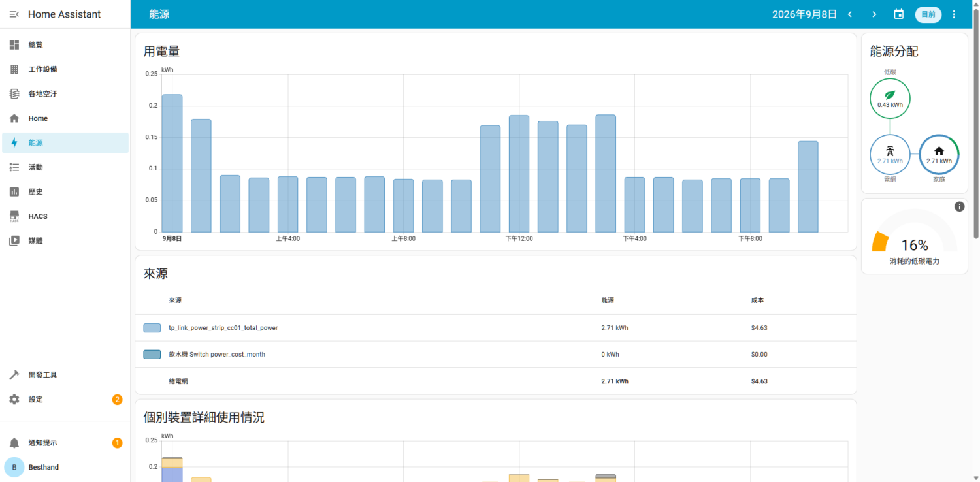980x482 pixels.
Task: Open 開發工具 developer tools hammer icon
Action: 14,375
